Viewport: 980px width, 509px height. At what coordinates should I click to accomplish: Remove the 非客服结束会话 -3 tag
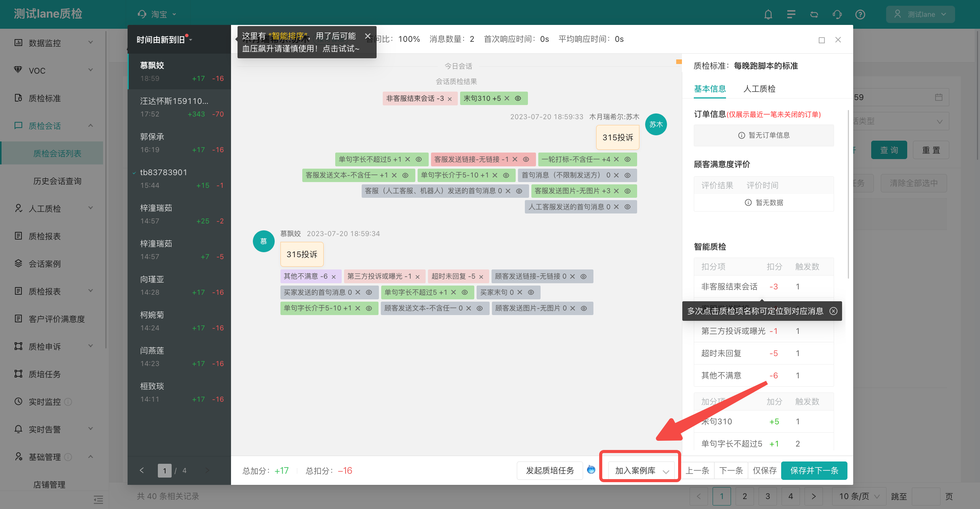point(450,99)
